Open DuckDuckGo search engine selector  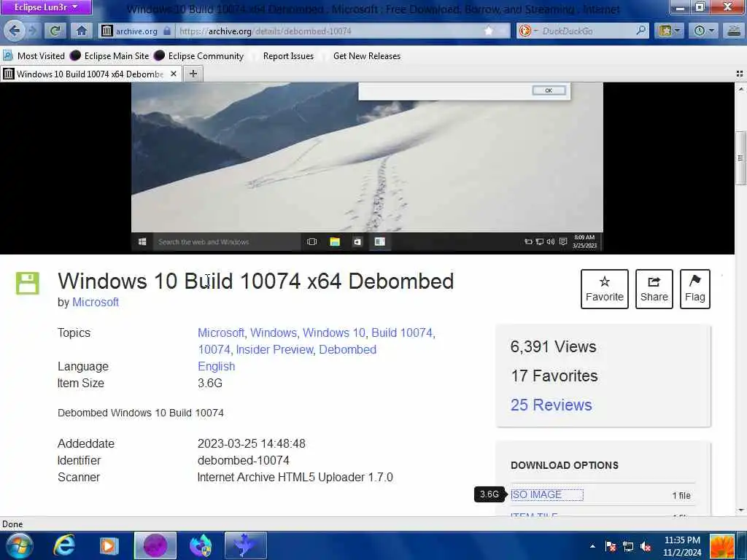528,31
